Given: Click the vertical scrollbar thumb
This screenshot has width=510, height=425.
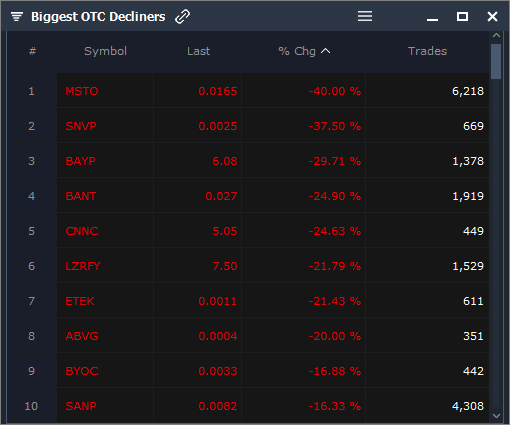Looking at the screenshot, I should tap(496, 61).
